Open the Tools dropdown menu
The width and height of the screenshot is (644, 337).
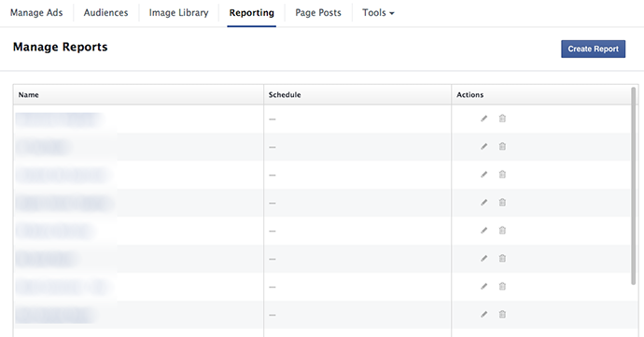378,13
